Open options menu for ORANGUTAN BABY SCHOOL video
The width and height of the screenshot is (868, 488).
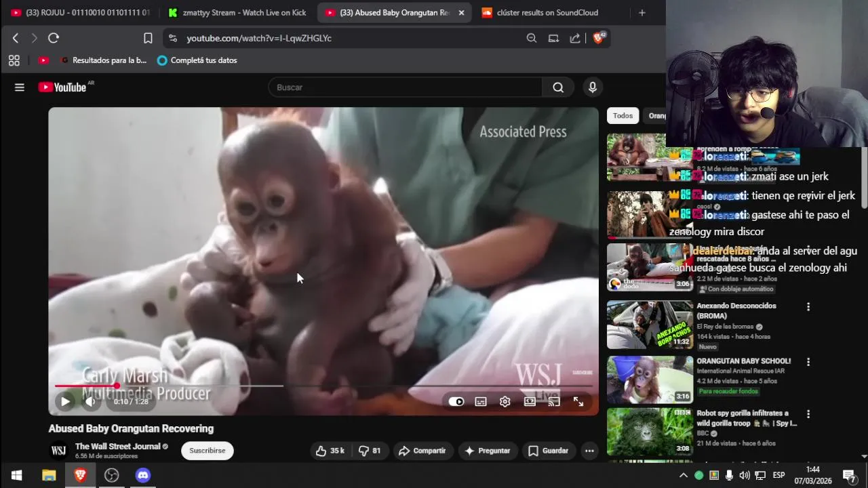click(x=808, y=361)
